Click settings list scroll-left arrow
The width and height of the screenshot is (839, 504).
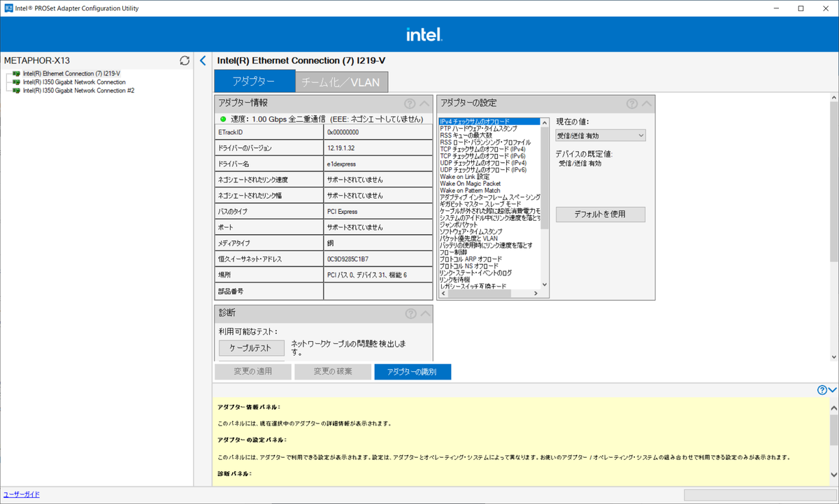coord(443,294)
